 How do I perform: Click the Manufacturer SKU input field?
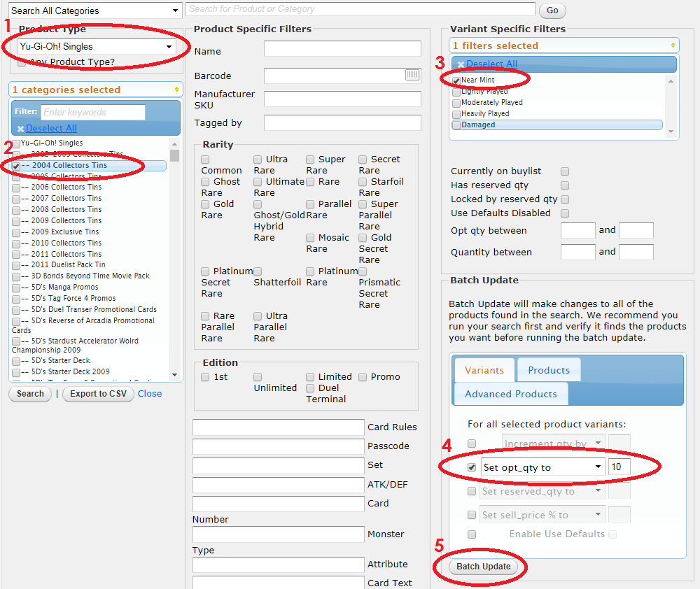click(342, 99)
